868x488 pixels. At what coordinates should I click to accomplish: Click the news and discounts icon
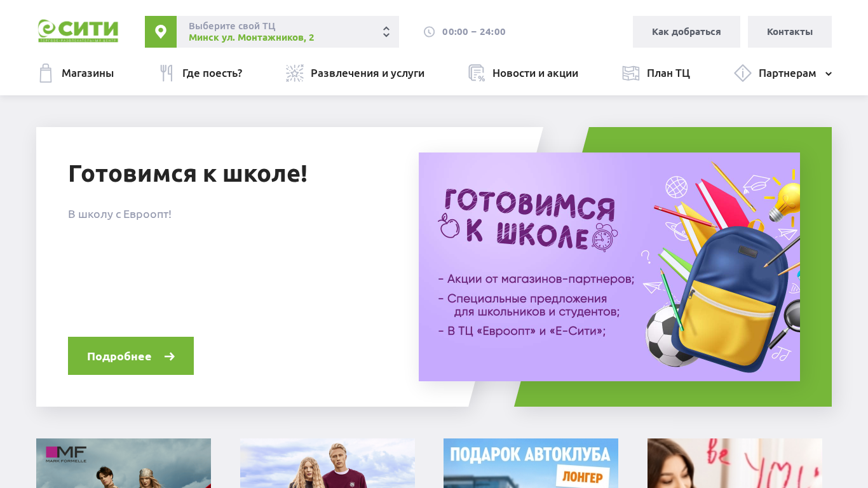point(477,73)
